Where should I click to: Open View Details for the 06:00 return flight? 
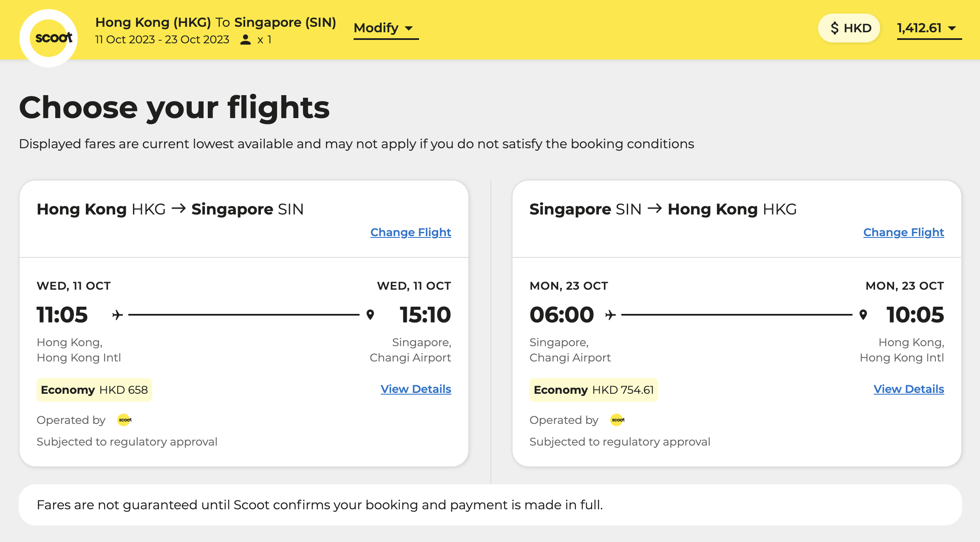click(909, 389)
